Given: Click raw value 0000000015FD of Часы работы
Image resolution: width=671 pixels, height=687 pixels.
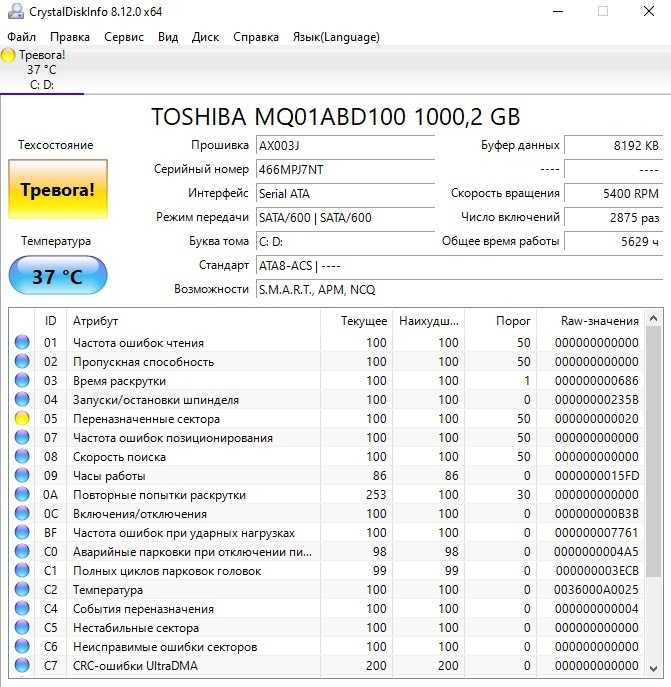Looking at the screenshot, I should [596, 475].
